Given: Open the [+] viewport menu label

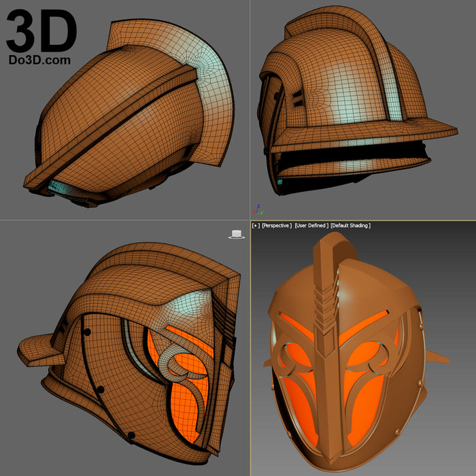Looking at the screenshot, I should pyautogui.click(x=256, y=226).
